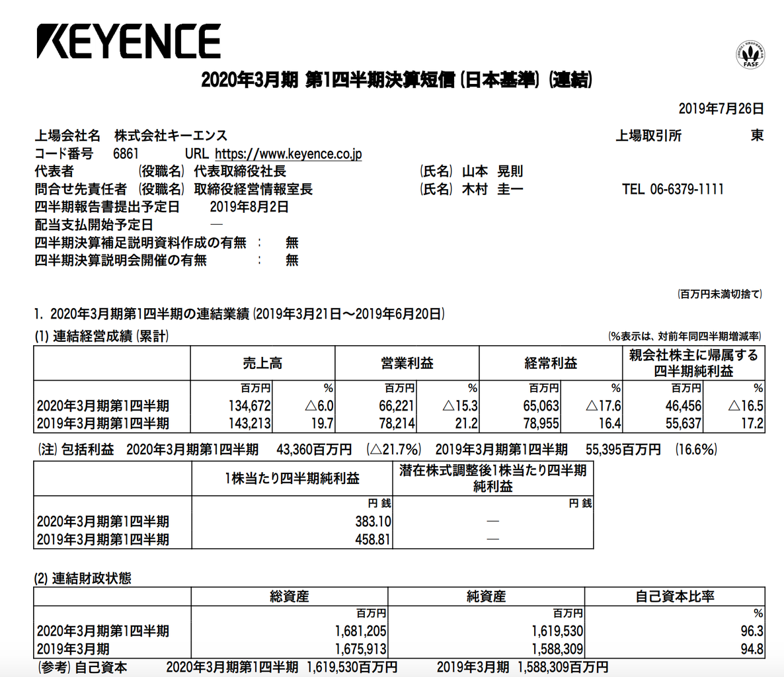This screenshot has height=677, width=784.
Task: Click the 経常利益 column header
Action: (x=551, y=363)
